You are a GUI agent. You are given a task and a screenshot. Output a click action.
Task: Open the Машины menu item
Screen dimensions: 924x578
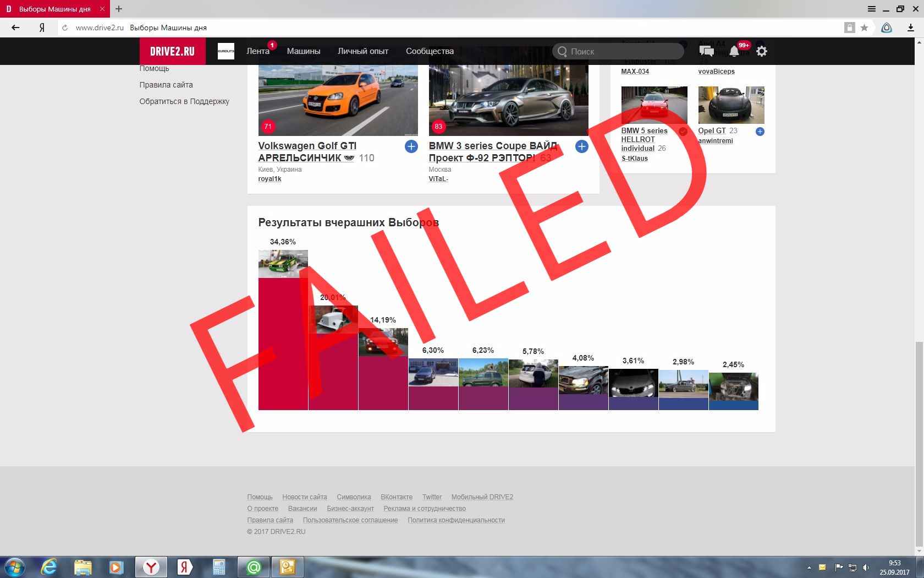[304, 51]
